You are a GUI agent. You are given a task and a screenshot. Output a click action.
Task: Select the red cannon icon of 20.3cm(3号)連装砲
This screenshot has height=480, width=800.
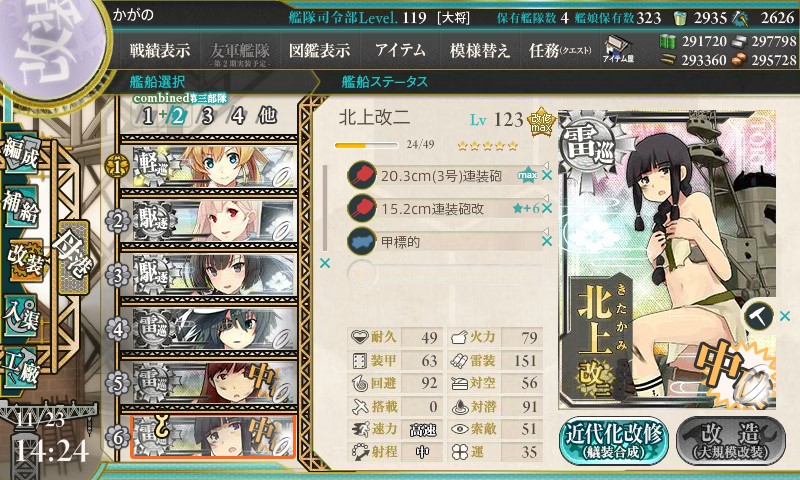click(362, 175)
